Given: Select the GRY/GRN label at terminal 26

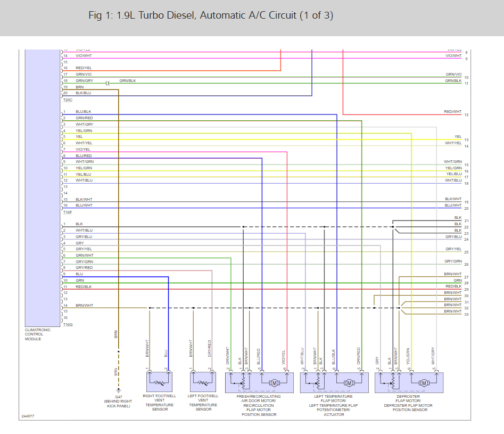Looking at the screenshot, I should point(453,261).
